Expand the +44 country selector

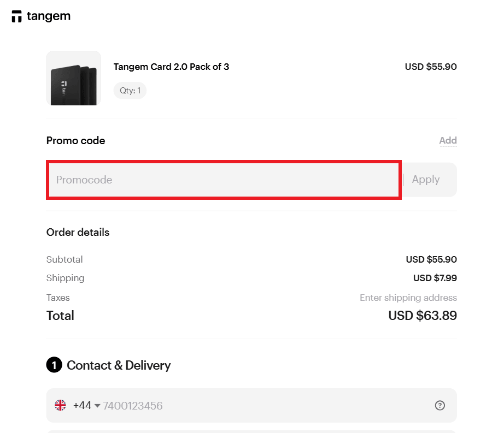pyautogui.click(x=85, y=405)
